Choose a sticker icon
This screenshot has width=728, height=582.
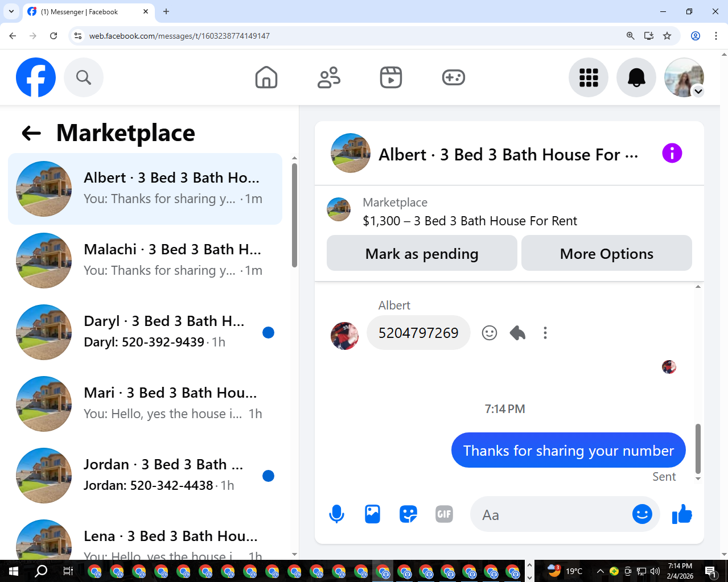[x=408, y=514]
